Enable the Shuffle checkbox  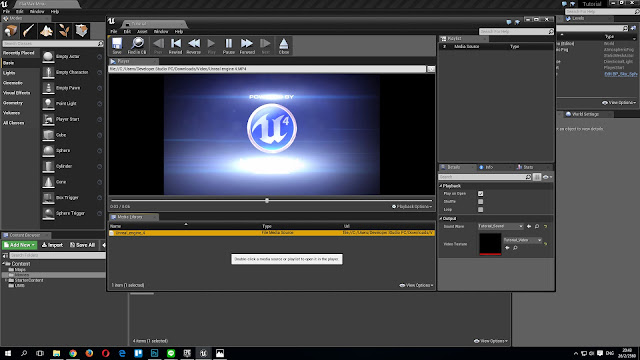pos(480,202)
